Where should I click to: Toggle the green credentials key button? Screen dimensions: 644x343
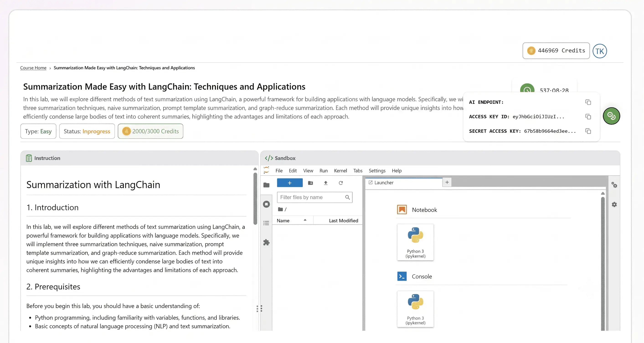(x=611, y=116)
